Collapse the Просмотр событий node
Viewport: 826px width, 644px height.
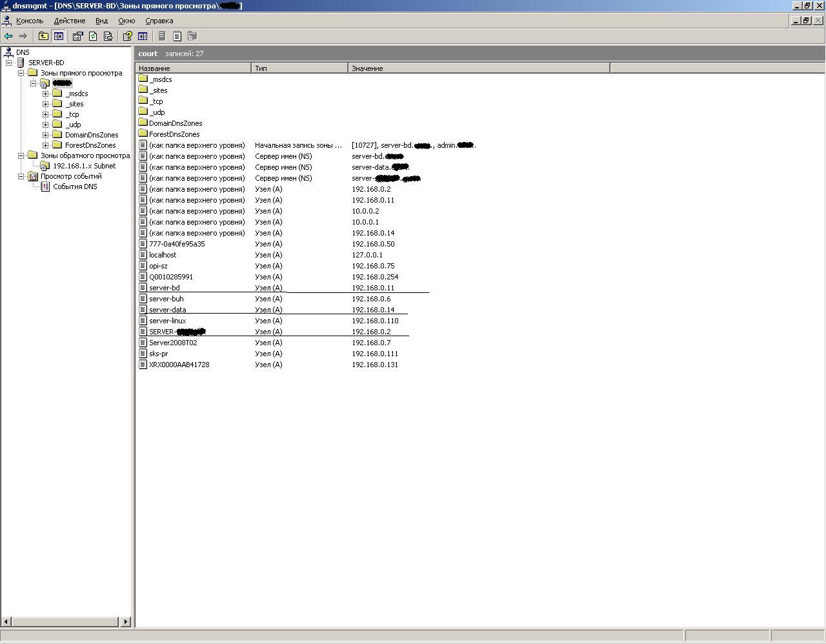coord(21,176)
